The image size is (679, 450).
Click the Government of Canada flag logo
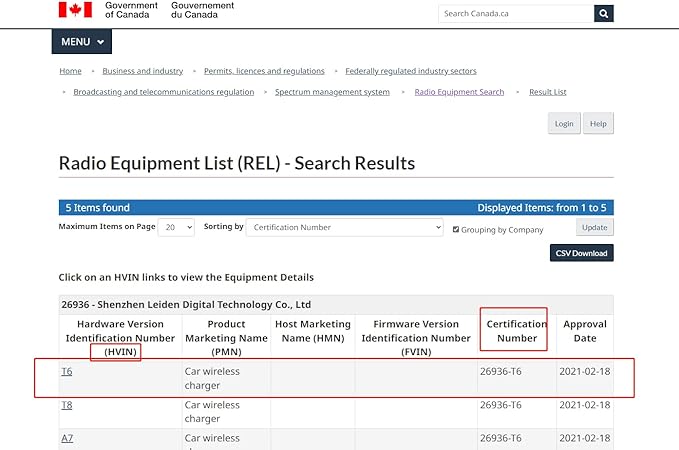click(75, 10)
